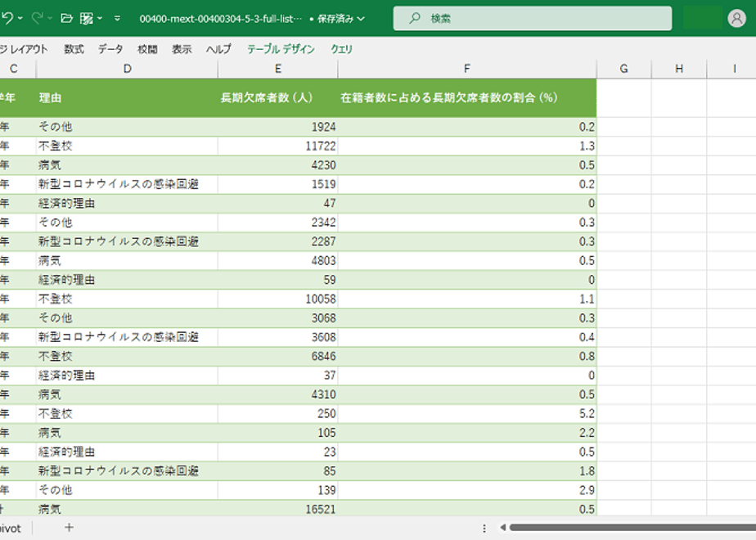Expand the dropdown beside the table filter icon

click(100, 18)
